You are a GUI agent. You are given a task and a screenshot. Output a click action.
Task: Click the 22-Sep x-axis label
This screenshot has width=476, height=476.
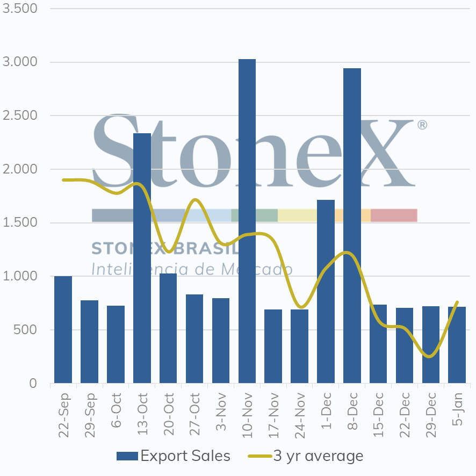64,415
